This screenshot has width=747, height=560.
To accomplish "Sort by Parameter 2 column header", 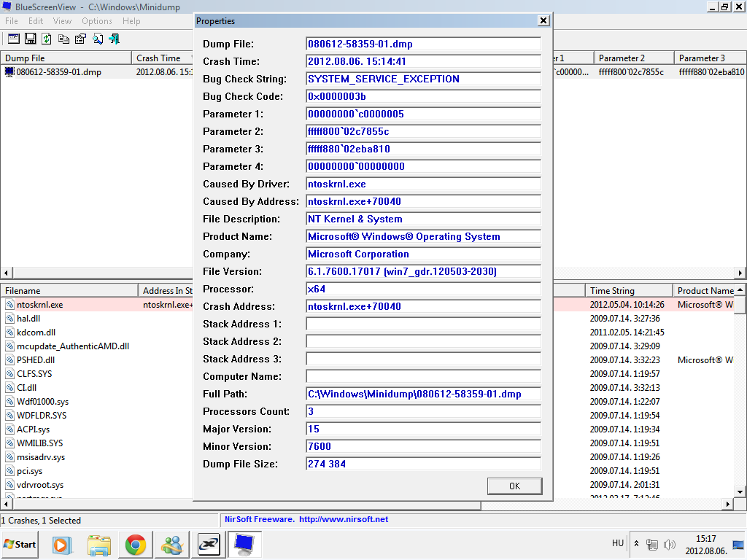I will (634, 58).
